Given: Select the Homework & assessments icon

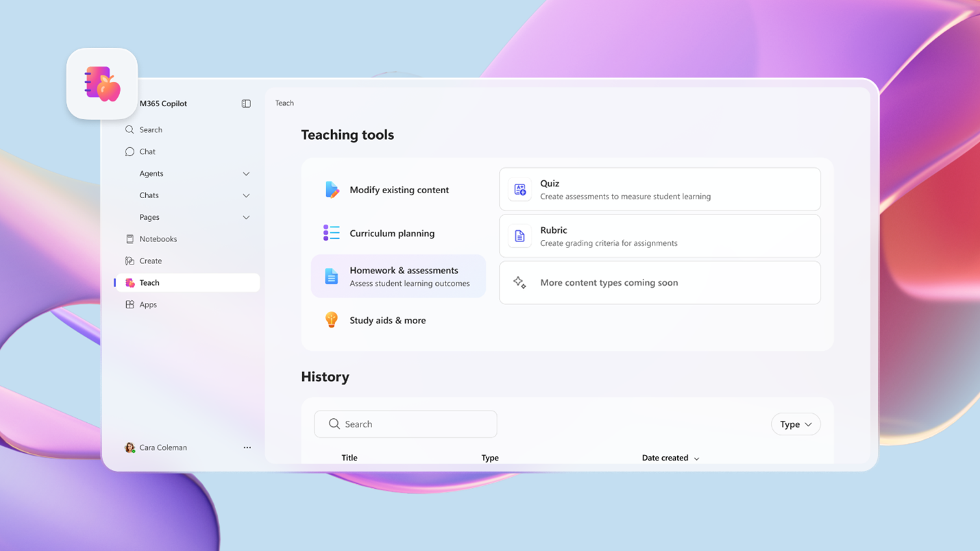Looking at the screenshot, I should click(332, 276).
